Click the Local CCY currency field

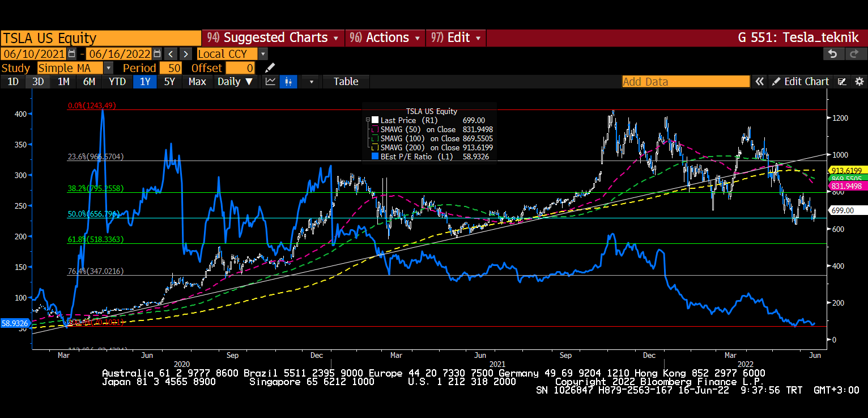coord(227,54)
